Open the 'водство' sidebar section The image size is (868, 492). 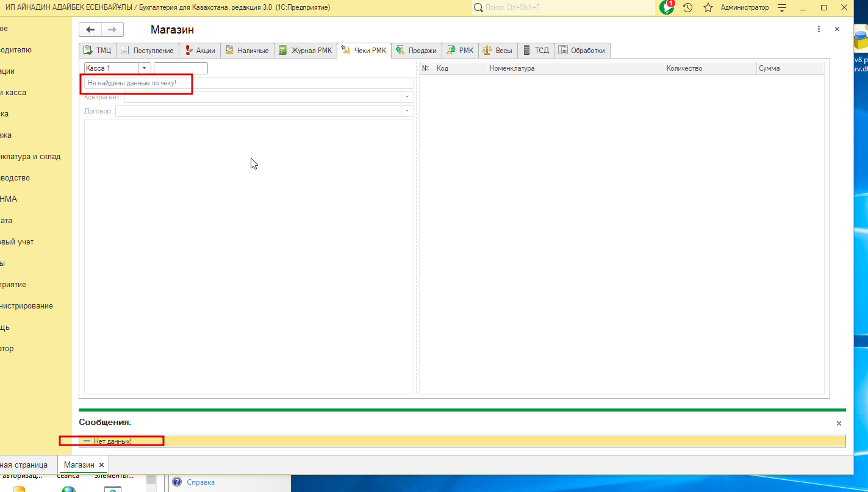point(15,178)
